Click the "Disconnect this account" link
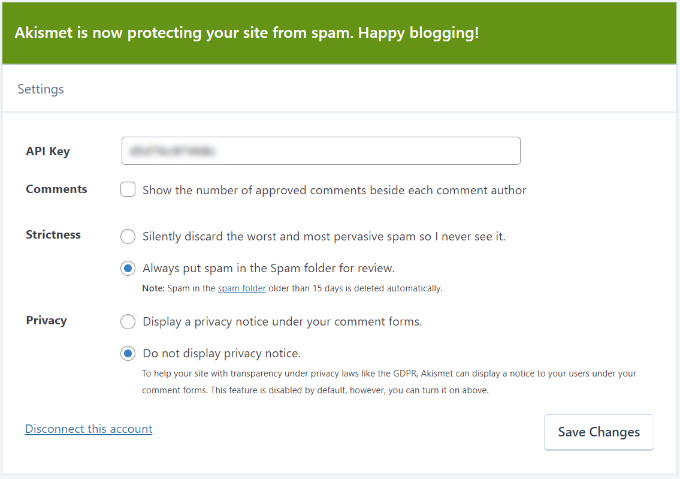Viewport: 680px width, 479px height. coord(88,429)
